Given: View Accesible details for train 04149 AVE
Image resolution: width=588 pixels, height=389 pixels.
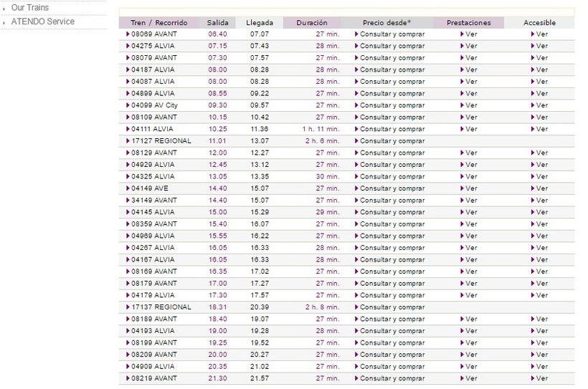Looking at the screenshot, I should coord(541,188).
